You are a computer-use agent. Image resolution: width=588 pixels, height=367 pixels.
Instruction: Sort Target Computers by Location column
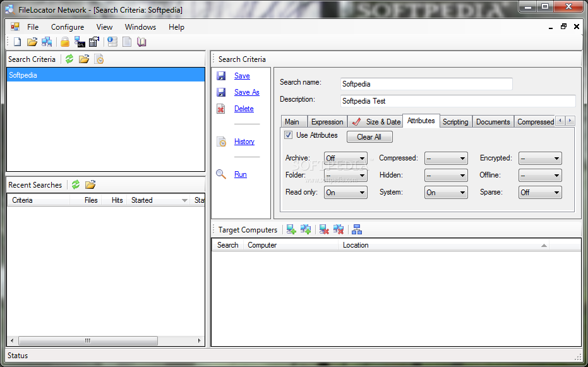(x=443, y=245)
